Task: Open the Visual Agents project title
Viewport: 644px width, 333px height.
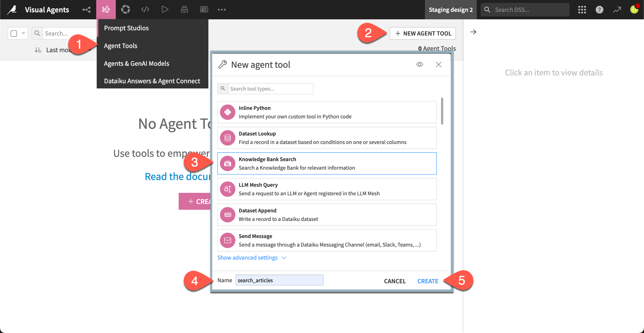Action: point(47,10)
